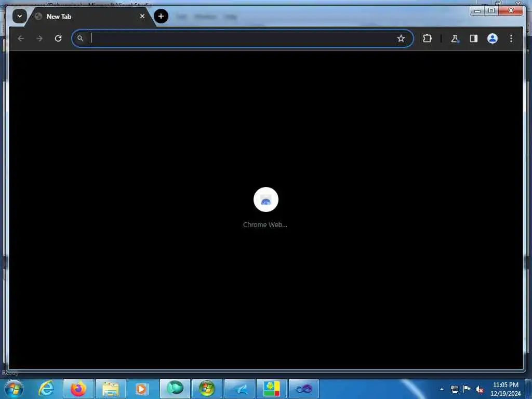Open a new tab with plus button
The height and width of the screenshot is (399, 532).
(x=161, y=16)
